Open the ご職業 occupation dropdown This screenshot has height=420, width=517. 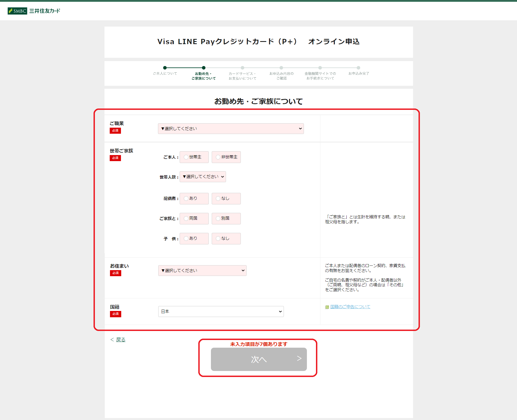231,128
